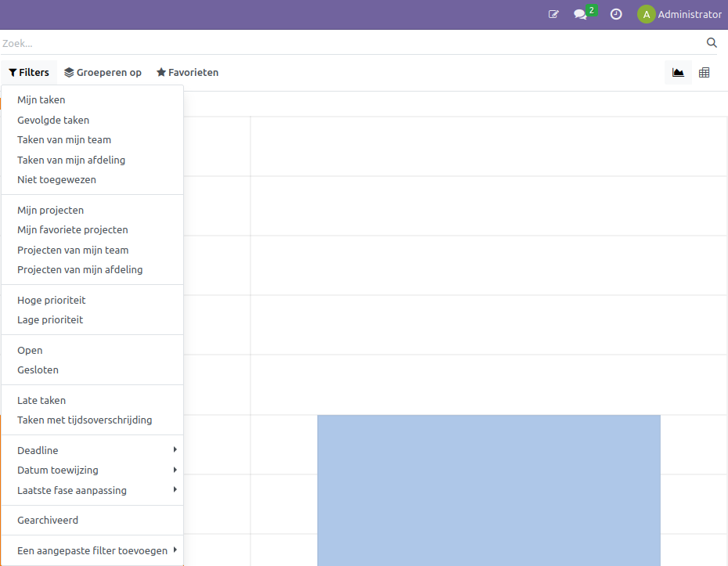
Task: Switch to graph area chart view
Action: click(678, 73)
